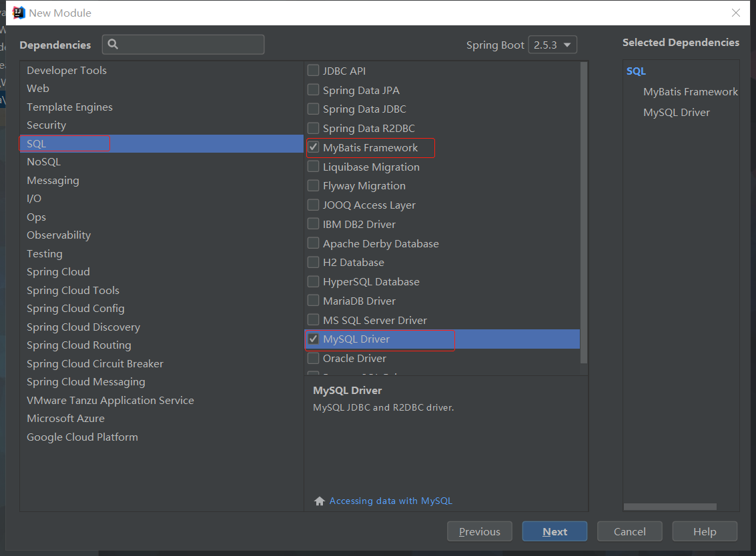Image resolution: width=756 pixels, height=556 pixels.
Task: Click Next to continue
Action: click(x=554, y=531)
